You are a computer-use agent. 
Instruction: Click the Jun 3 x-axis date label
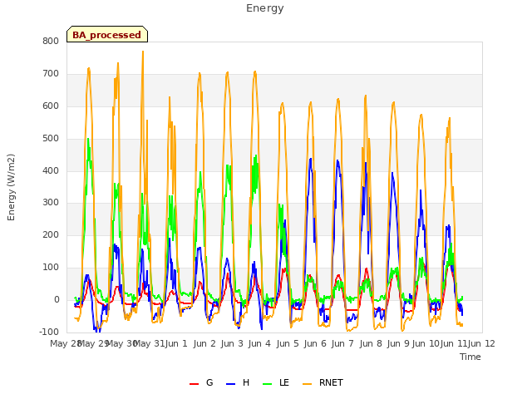click(x=232, y=343)
